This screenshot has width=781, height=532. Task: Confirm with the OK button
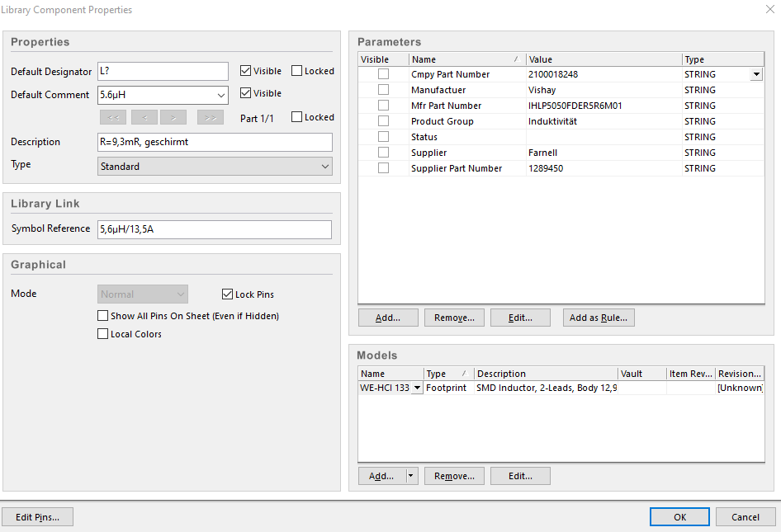(680, 517)
